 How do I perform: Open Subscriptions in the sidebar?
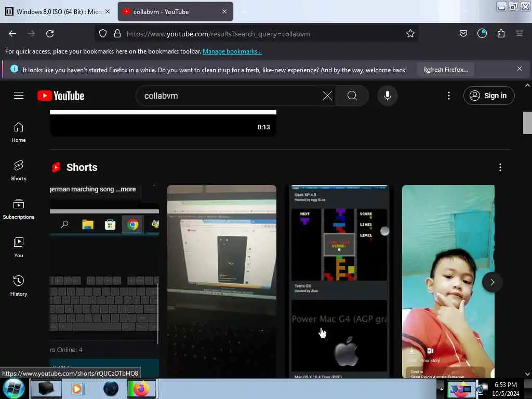pyautogui.click(x=19, y=209)
